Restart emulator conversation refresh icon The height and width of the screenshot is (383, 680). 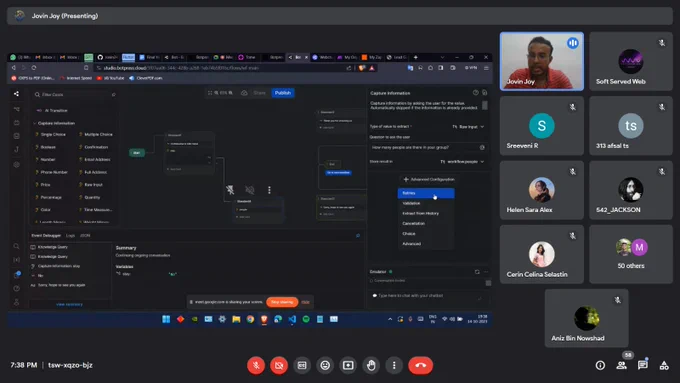click(x=477, y=272)
